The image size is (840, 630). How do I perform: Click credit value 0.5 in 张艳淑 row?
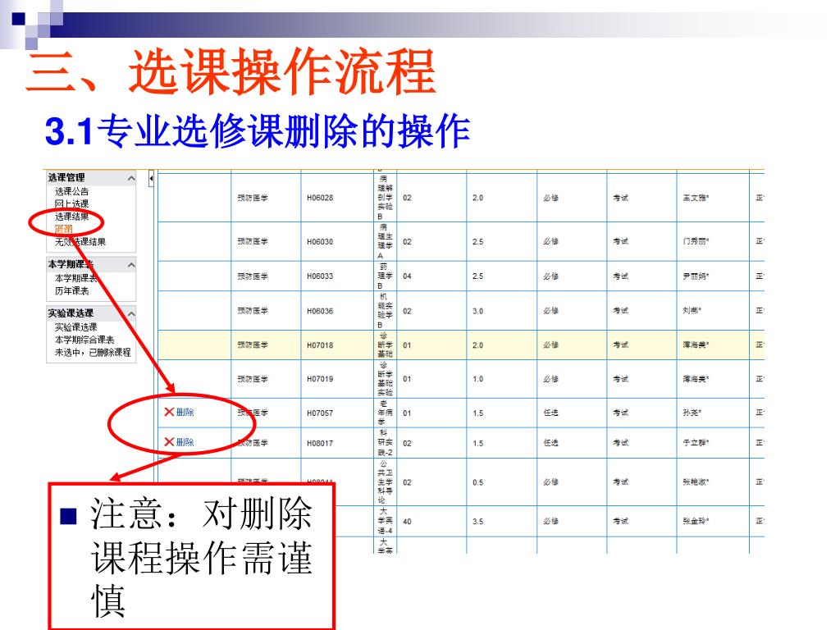[478, 482]
